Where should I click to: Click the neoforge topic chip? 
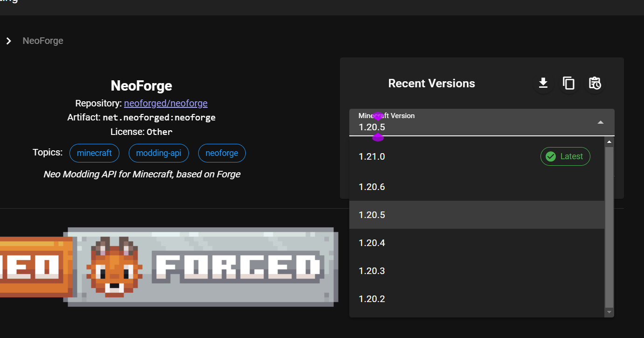coord(222,153)
